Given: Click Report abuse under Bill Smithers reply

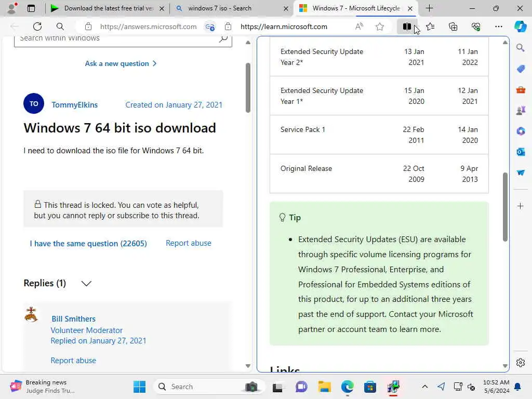Looking at the screenshot, I should click(x=73, y=361).
